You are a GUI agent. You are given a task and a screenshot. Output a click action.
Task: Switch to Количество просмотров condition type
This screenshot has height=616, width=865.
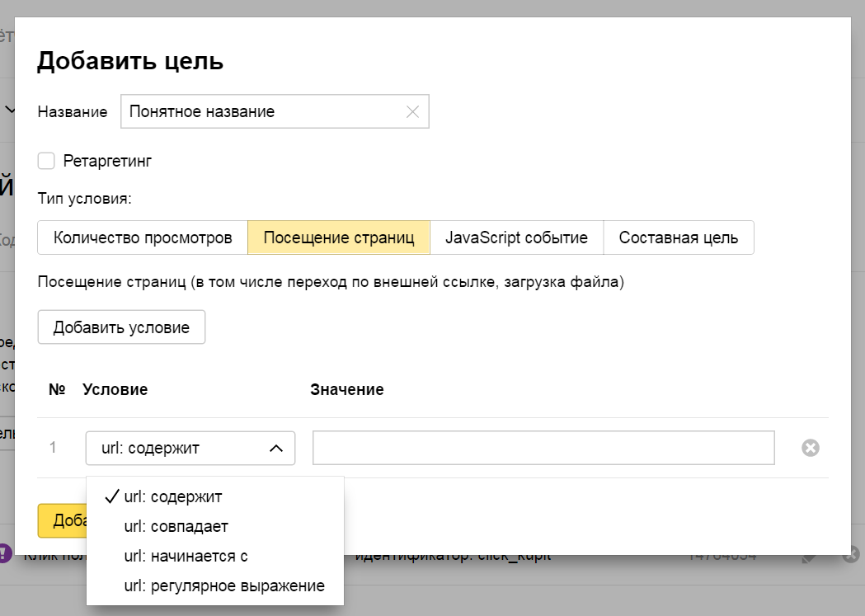point(143,238)
